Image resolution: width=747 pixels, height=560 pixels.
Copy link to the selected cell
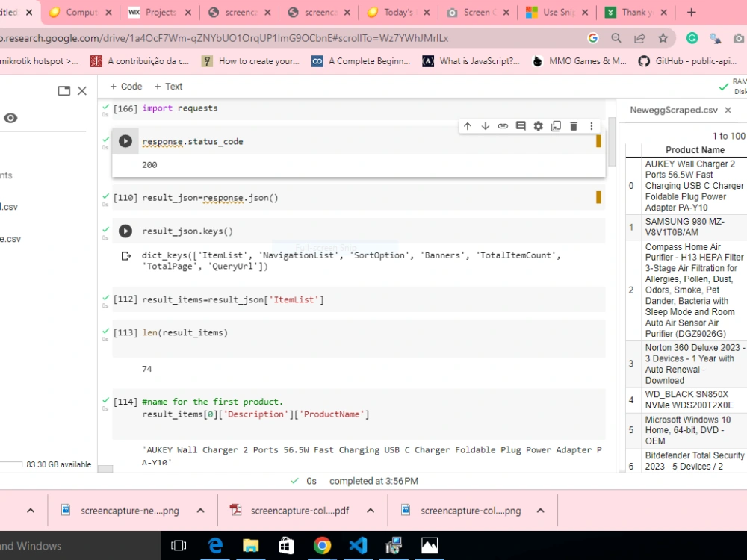click(503, 126)
